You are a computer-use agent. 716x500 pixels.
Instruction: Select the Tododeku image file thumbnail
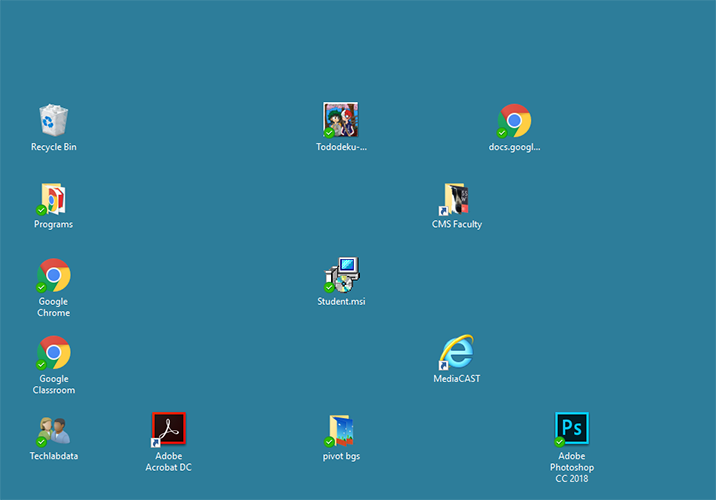click(x=341, y=120)
